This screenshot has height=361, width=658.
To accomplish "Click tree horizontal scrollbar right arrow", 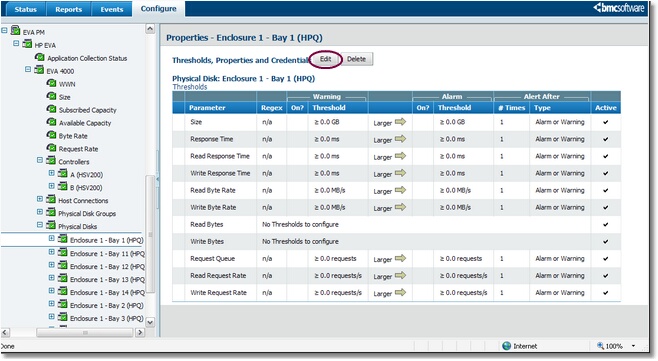I will pyautogui.click(x=140, y=332).
